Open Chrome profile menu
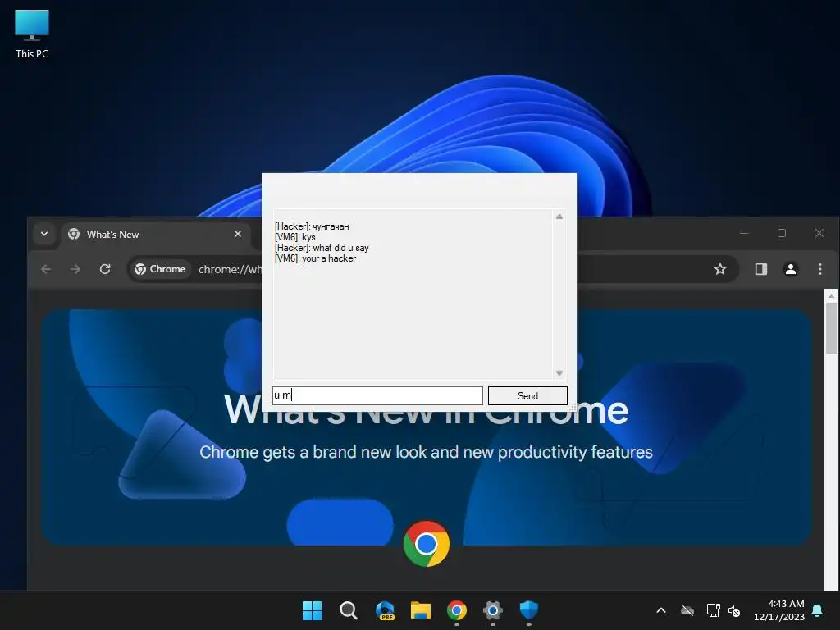The width and height of the screenshot is (840, 630). tap(790, 269)
